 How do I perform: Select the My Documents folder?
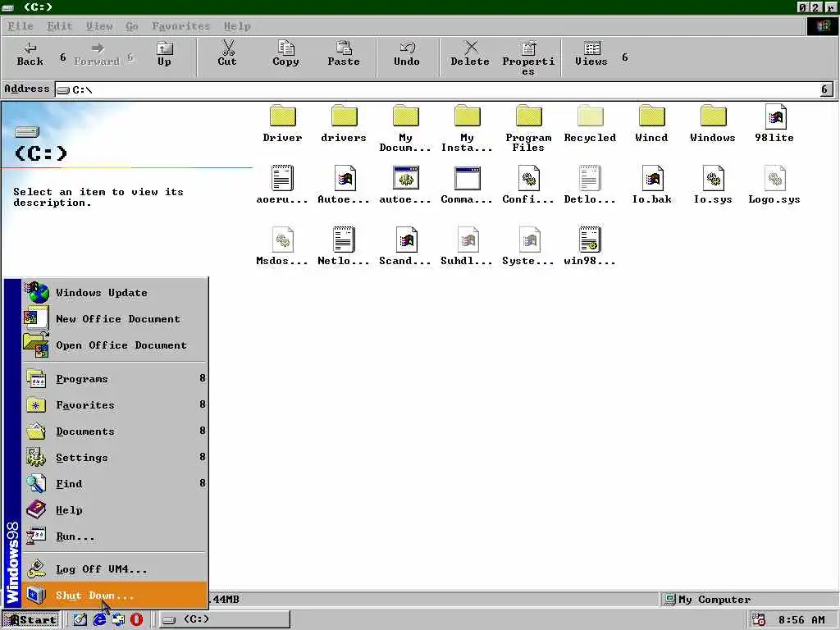405,129
